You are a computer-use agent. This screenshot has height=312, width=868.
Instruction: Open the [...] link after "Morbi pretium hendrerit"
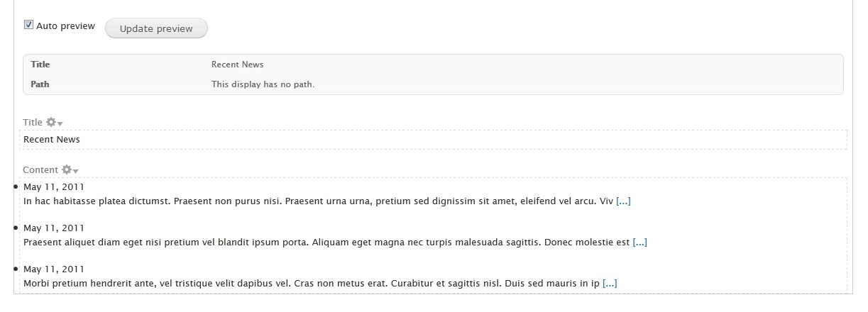tap(610, 283)
